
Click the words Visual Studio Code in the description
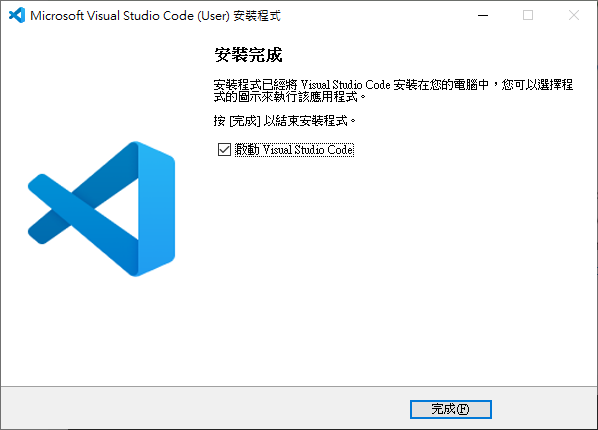click(x=346, y=84)
